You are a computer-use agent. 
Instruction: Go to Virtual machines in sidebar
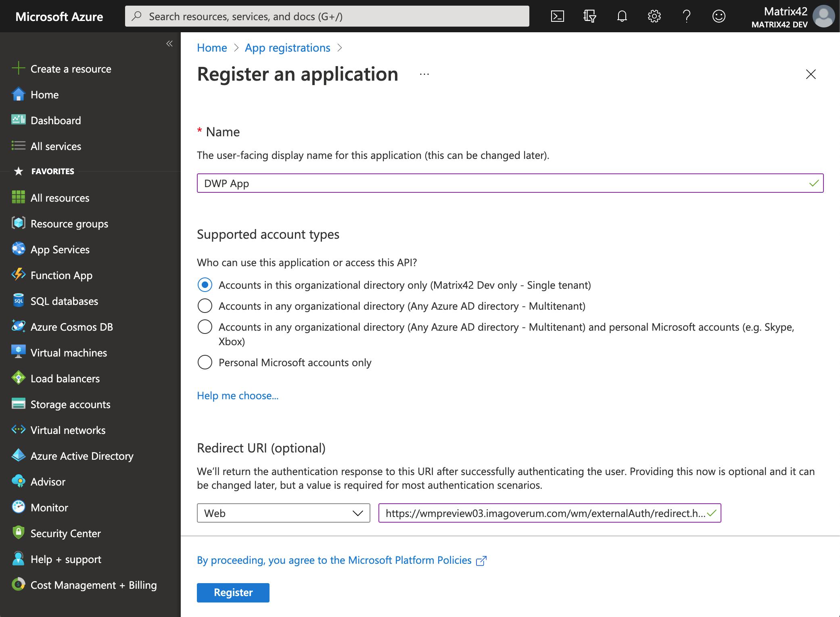69,352
